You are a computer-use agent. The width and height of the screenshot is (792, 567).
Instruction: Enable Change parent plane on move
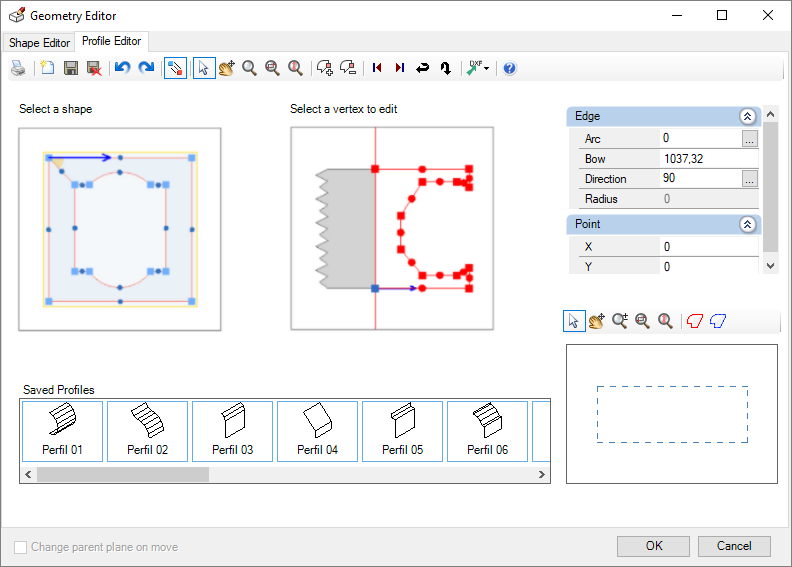pos(21,547)
